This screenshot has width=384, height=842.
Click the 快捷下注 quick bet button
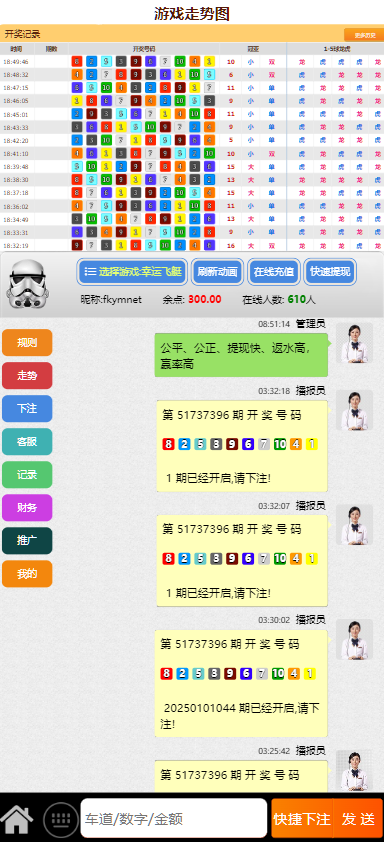click(x=302, y=818)
